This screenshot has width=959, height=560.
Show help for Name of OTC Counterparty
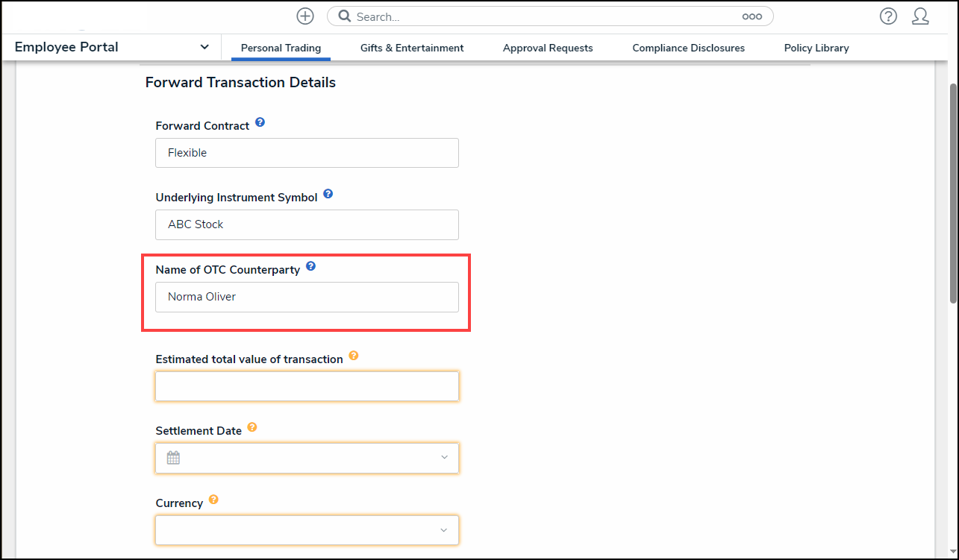pos(310,266)
